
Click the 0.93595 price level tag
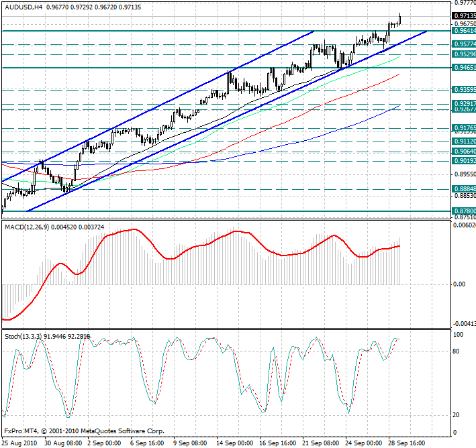[x=463, y=89]
